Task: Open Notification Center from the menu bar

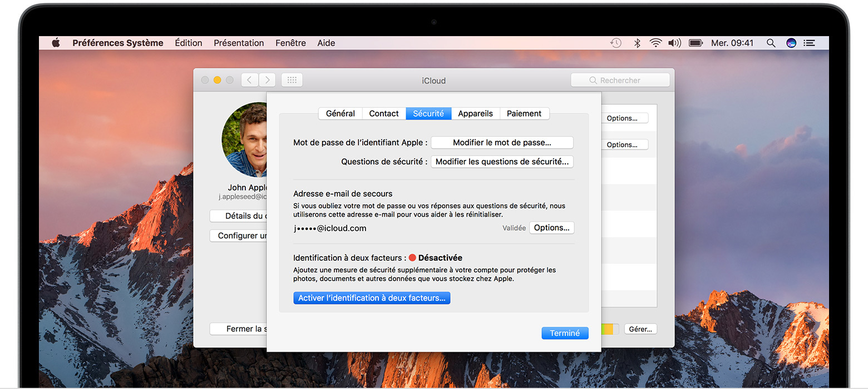Action: (x=810, y=43)
